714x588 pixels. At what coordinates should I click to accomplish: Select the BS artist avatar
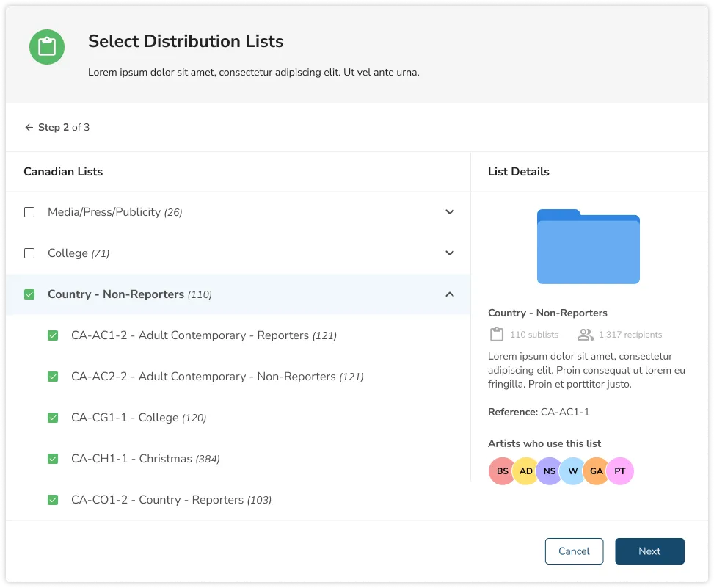point(502,471)
